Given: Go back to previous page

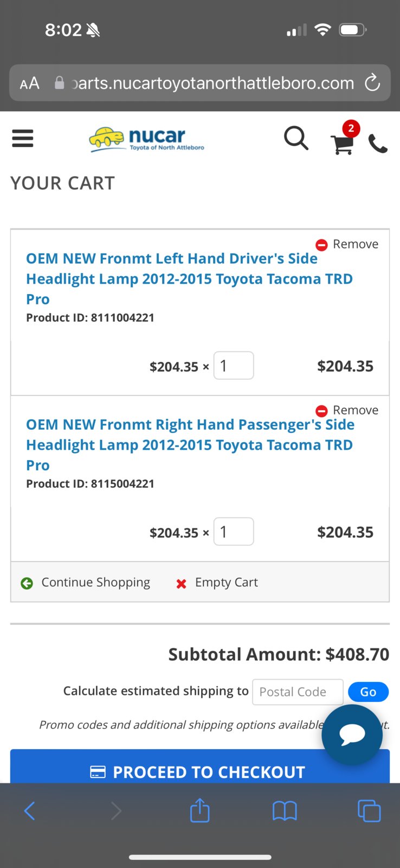Looking at the screenshot, I should (x=30, y=811).
